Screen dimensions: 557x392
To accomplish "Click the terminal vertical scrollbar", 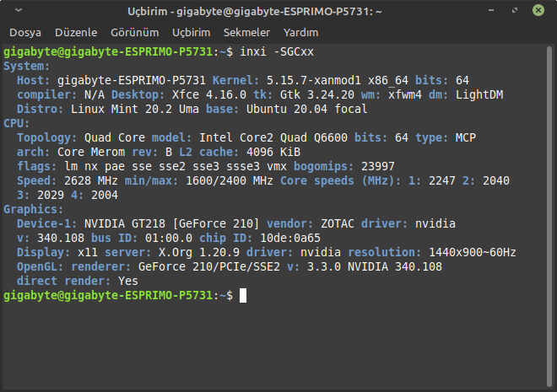I will click(x=549, y=217).
